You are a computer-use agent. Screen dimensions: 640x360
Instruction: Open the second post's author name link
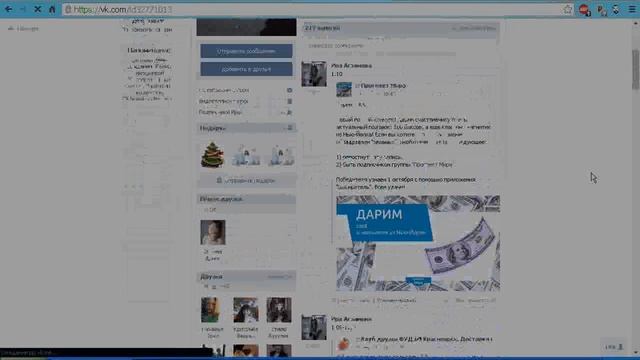coord(351,319)
